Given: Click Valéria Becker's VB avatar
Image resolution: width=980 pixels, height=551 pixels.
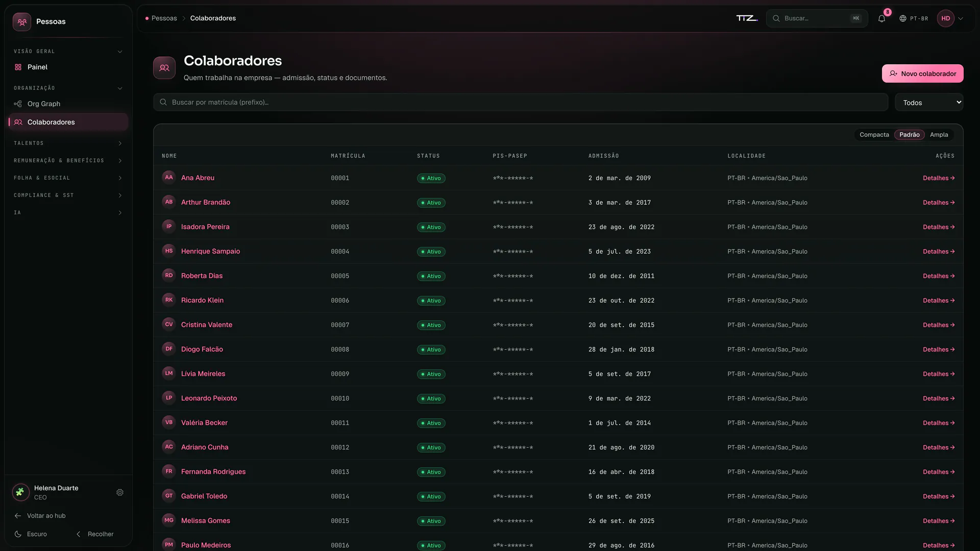Looking at the screenshot, I should tap(169, 422).
